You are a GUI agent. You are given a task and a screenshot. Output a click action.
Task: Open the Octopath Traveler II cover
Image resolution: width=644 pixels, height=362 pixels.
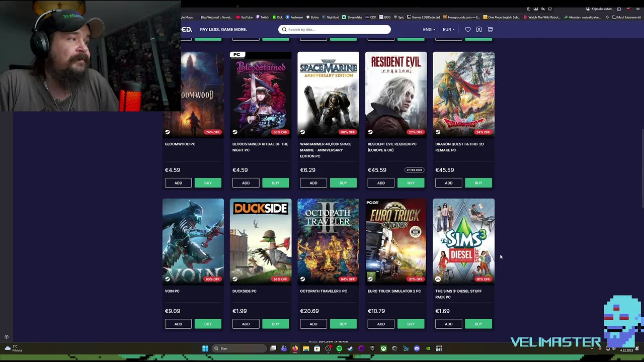click(328, 241)
